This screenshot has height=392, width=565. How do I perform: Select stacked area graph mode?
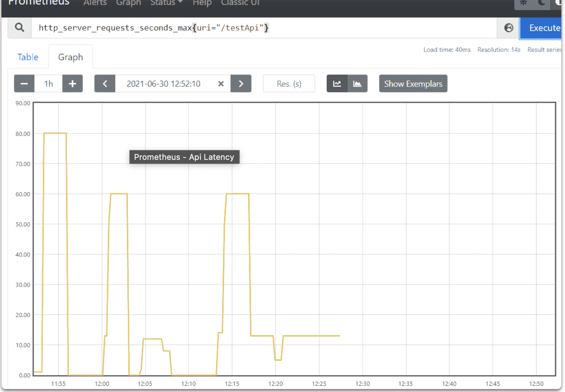click(357, 84)
